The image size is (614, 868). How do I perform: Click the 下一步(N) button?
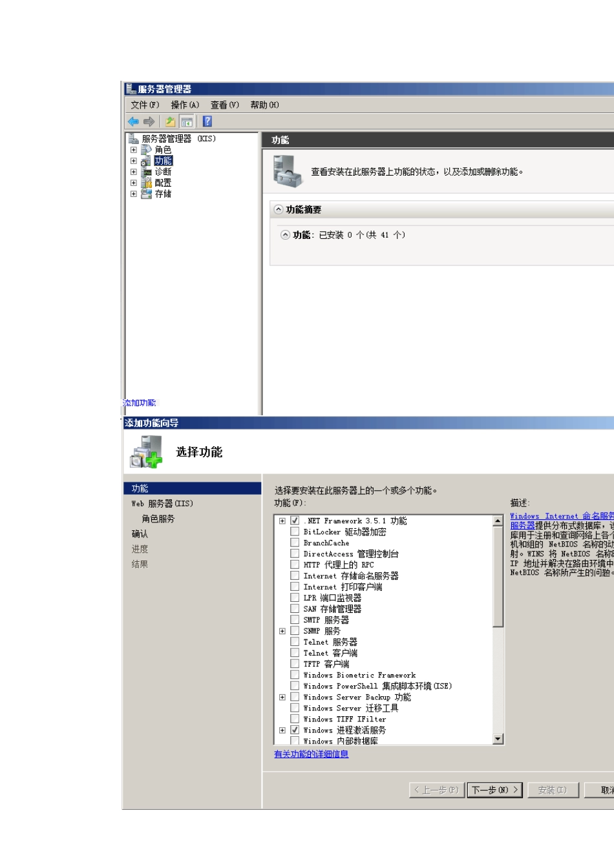[x=494, y=790]
